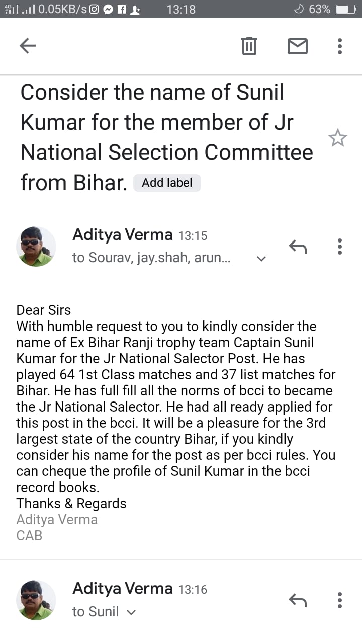Mark email as unread via envelope icon
362x644 pixels.
[297, 46]
